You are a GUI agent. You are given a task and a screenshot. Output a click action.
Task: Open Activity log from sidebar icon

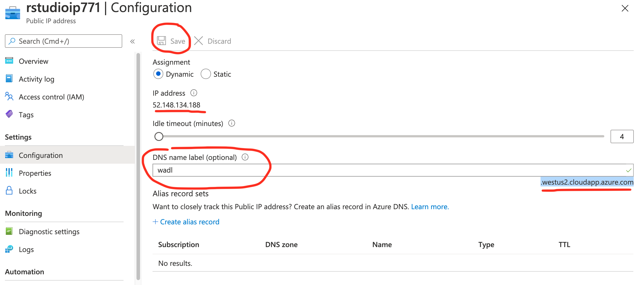point(9,78)
